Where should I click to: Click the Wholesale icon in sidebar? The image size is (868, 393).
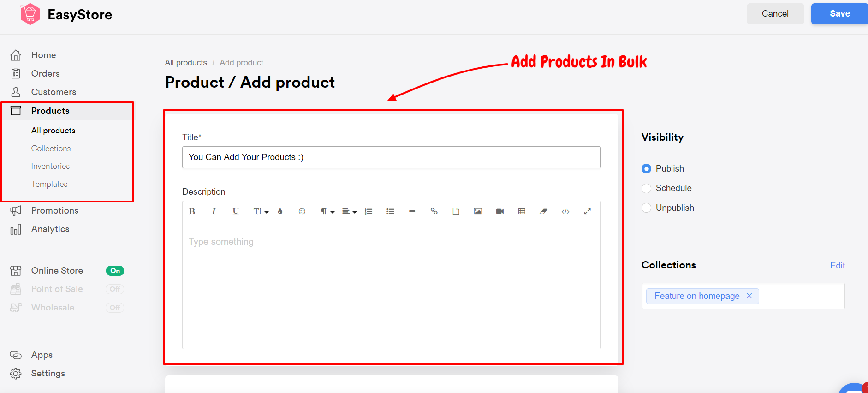[16, 308]
